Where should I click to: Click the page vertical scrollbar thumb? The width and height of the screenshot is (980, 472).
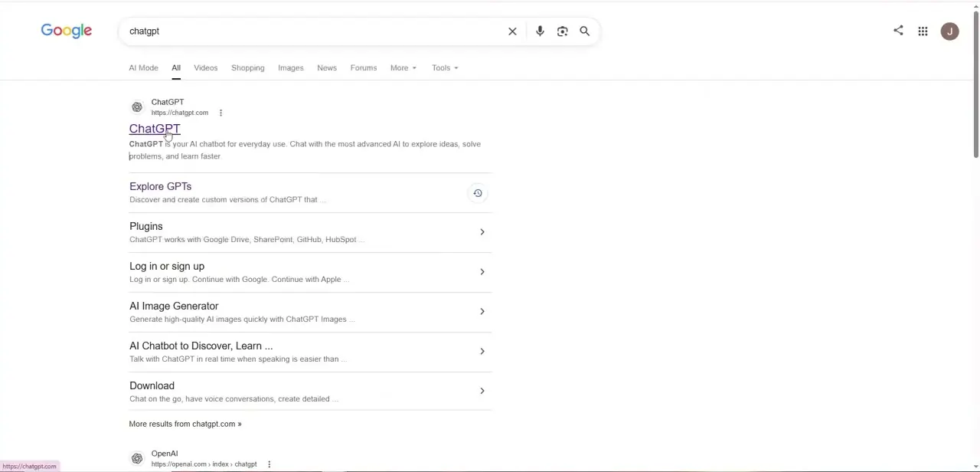coord(976,83)
